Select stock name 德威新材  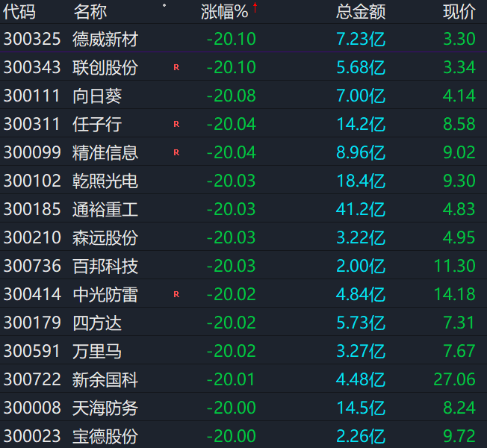coord(105,40)
